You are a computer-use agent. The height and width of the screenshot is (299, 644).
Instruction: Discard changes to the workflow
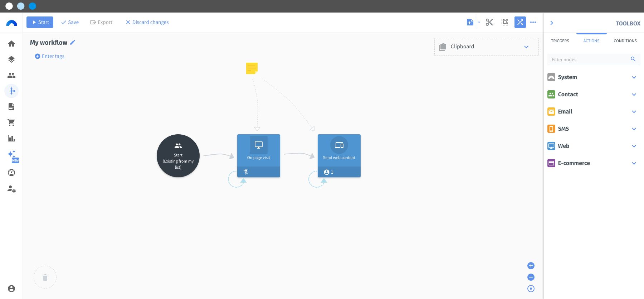pos(147,22)
